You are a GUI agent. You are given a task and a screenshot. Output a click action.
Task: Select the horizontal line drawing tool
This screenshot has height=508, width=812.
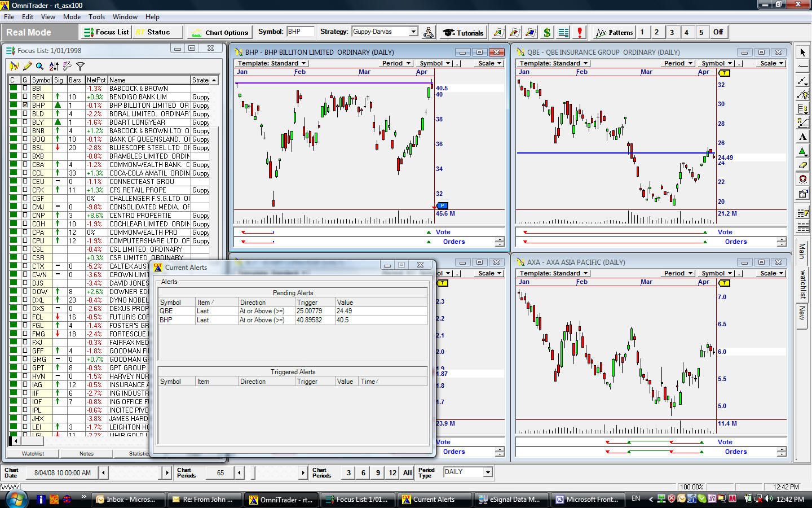click(802, 67)
